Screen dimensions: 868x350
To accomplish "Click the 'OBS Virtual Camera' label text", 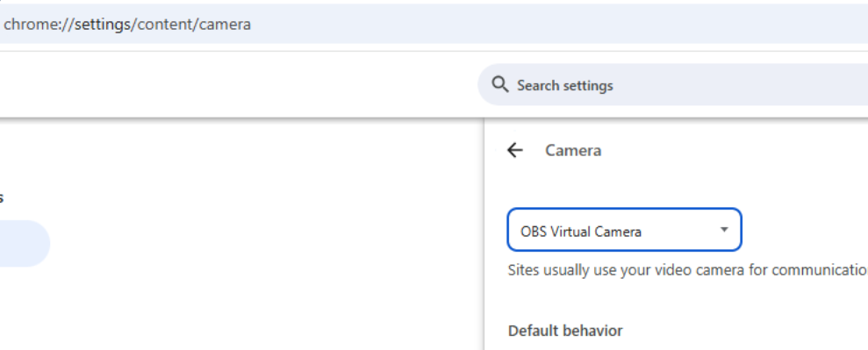I will point(581,231).
